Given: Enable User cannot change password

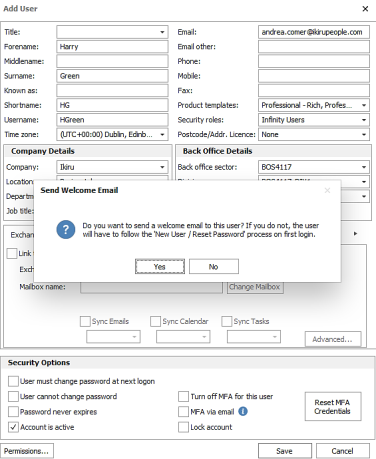Looking at the screenshot, I should [13, 396].
